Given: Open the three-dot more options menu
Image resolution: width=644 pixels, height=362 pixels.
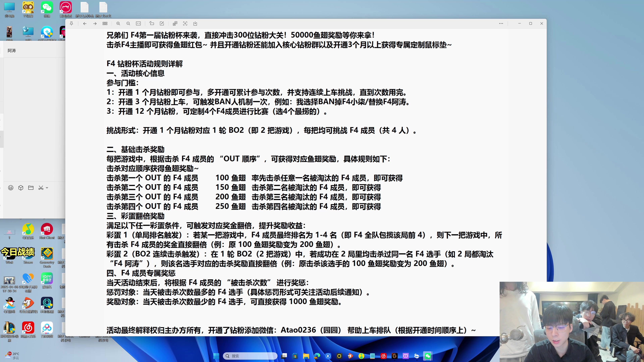Looking at the screenshot, I should coord(501,23).
